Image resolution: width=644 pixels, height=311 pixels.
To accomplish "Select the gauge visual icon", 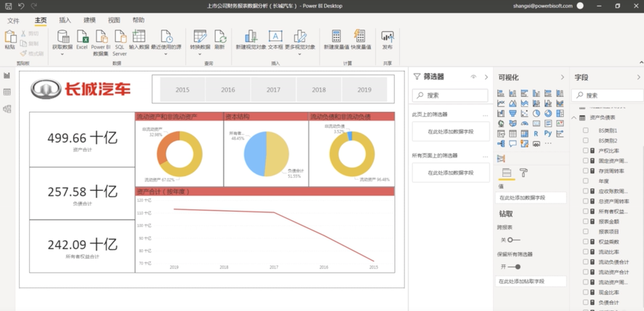I will [x=525, y=123].
